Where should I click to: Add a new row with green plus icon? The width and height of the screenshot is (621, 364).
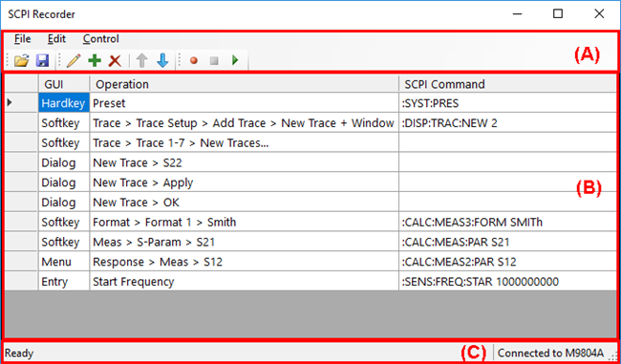pos(95,60)
